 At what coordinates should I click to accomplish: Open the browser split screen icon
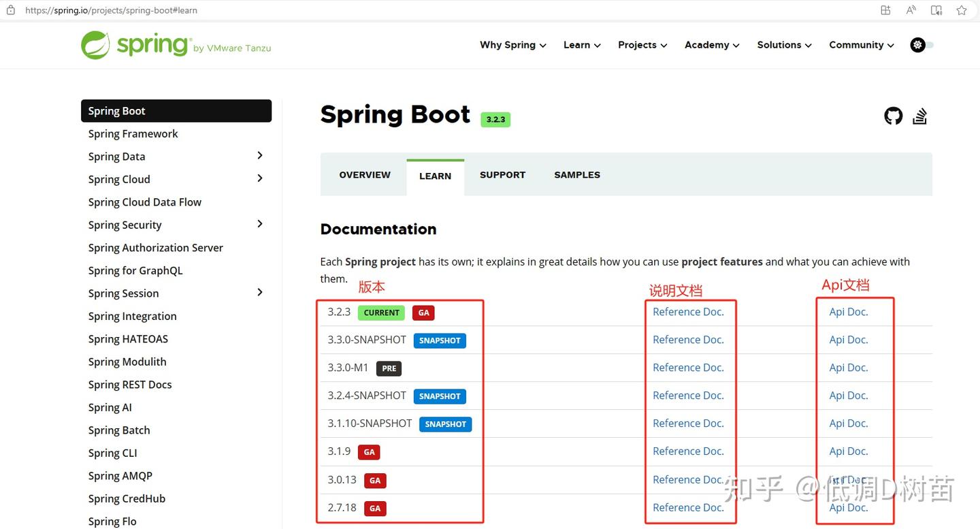pyautogui.click(x=885, y=10)
